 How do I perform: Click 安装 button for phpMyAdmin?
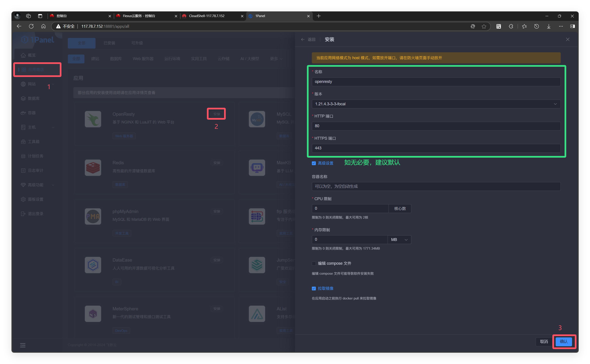point(217,211)
